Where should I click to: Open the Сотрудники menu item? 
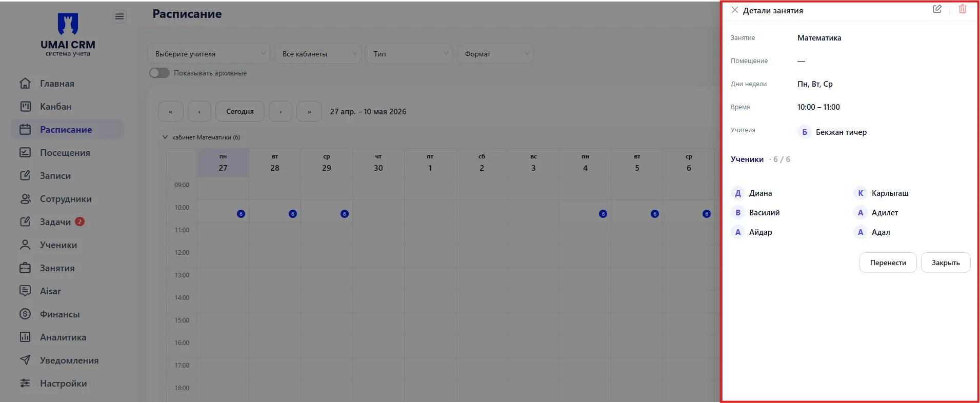[68, 198]
